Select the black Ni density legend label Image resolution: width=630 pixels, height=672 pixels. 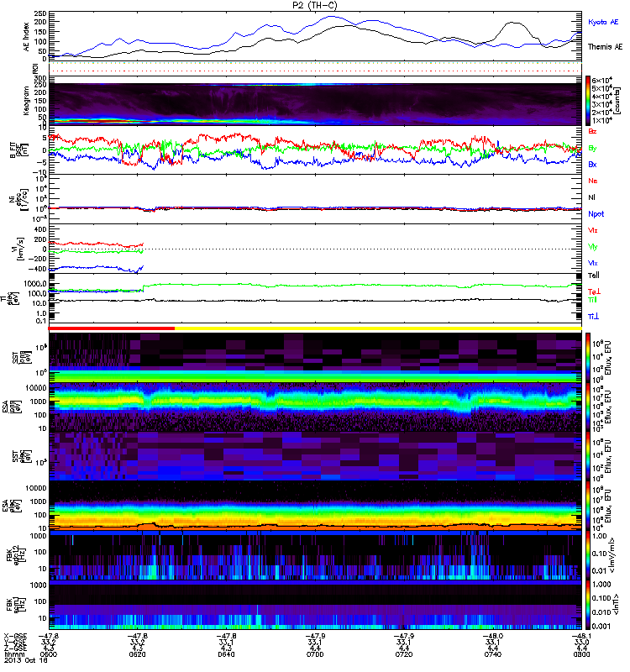point(591,197)
